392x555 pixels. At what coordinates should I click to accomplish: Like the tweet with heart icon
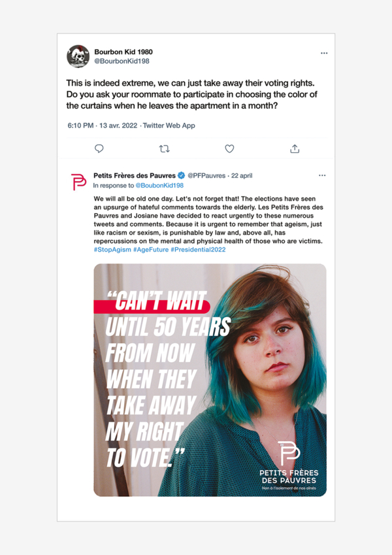229,149
